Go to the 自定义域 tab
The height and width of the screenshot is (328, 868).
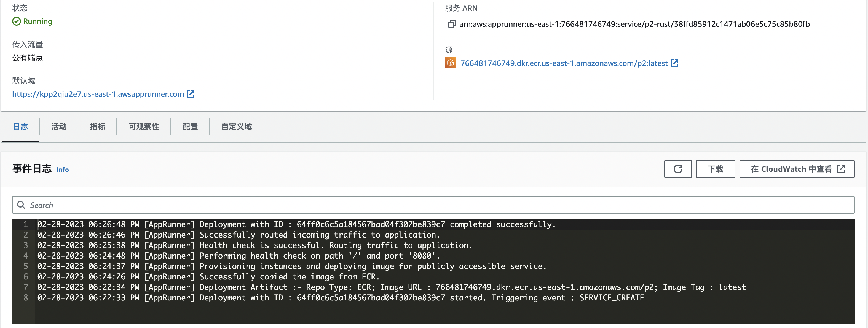coord(236,127)
